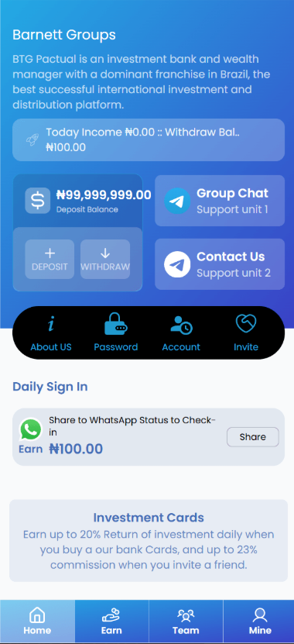Click the Invite handshake heart icon

(246, 324)
